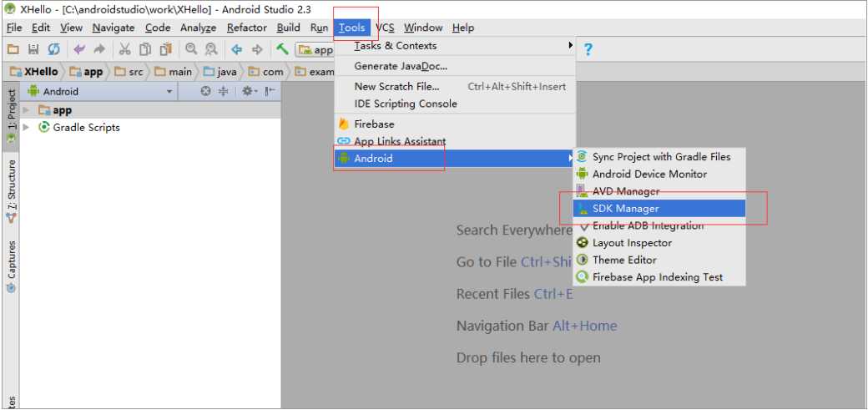Click the Undo arrow icon
This screenshot has width=868, height=410.
pyautogui.click(x=79, y=49)
